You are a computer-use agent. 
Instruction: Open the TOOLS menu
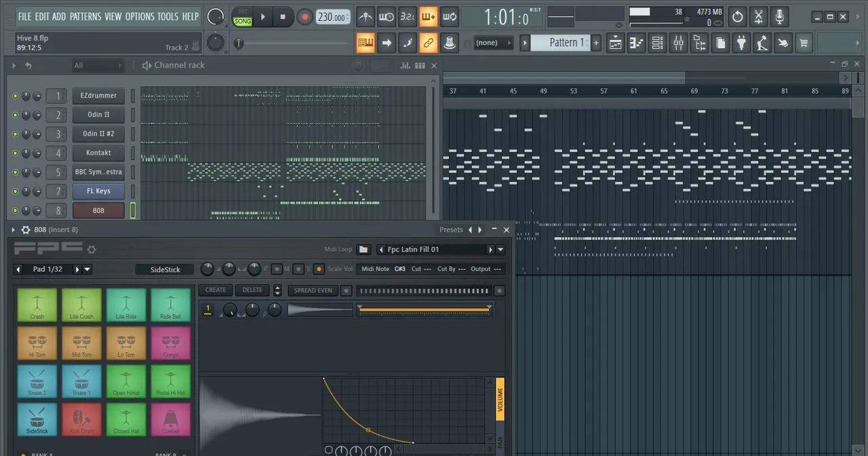click(x=168, y=16)
